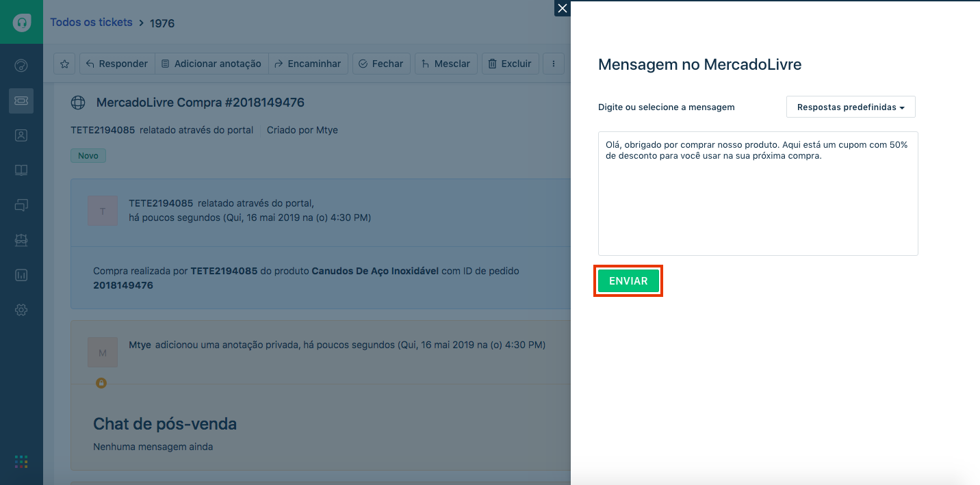This screenshot has height=485, width=980.
Task: Click the Criado por Mtye text
Action: (x=302, y=130)
